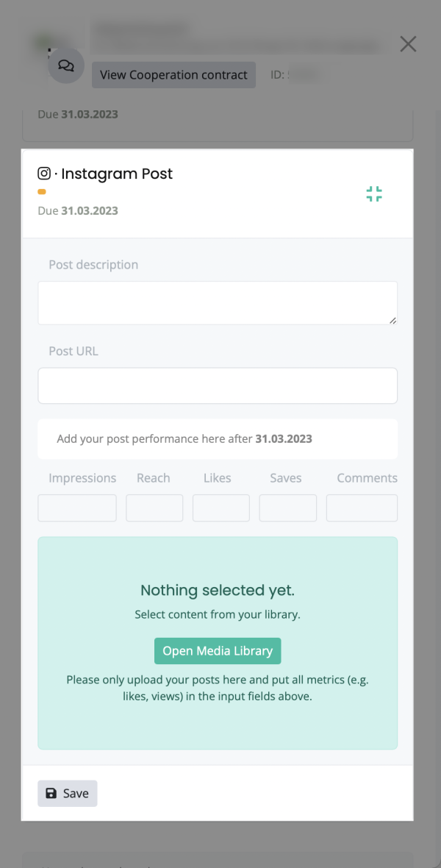Click Open Media Library button
The image size is (441, 868).
pos(218,650)
